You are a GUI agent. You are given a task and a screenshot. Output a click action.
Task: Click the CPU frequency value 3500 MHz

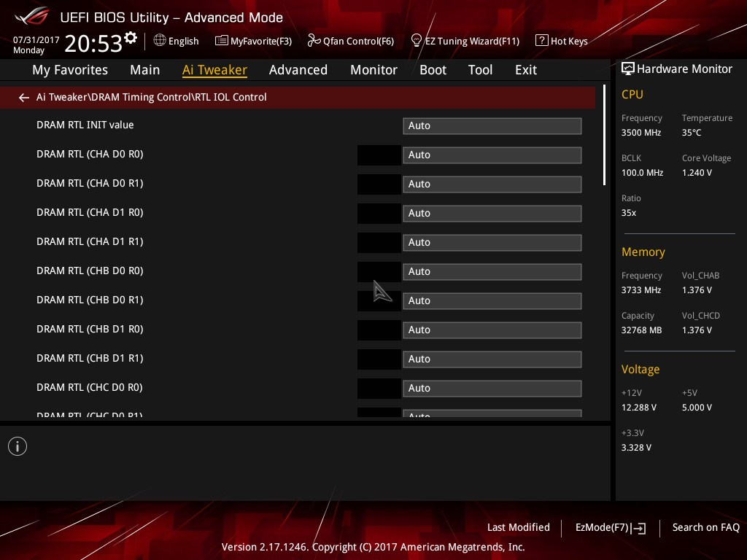pyautogui.click(x=641, y=133)
